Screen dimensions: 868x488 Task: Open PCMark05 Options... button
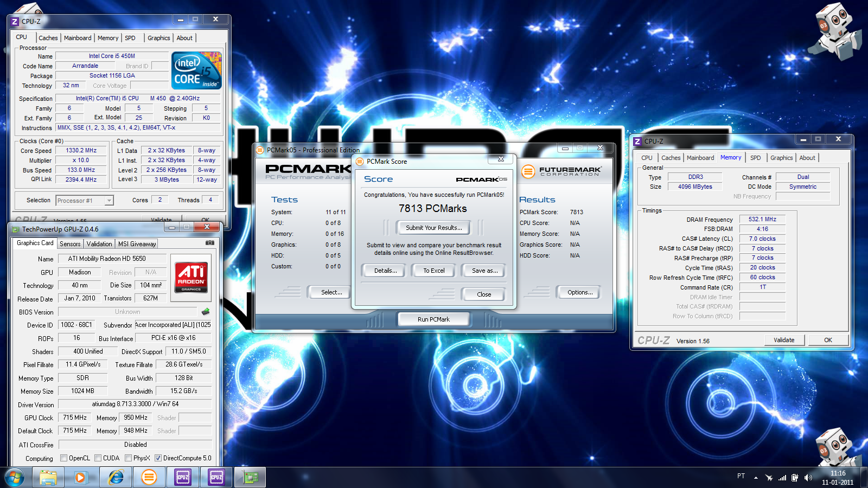tap(580, 292)
